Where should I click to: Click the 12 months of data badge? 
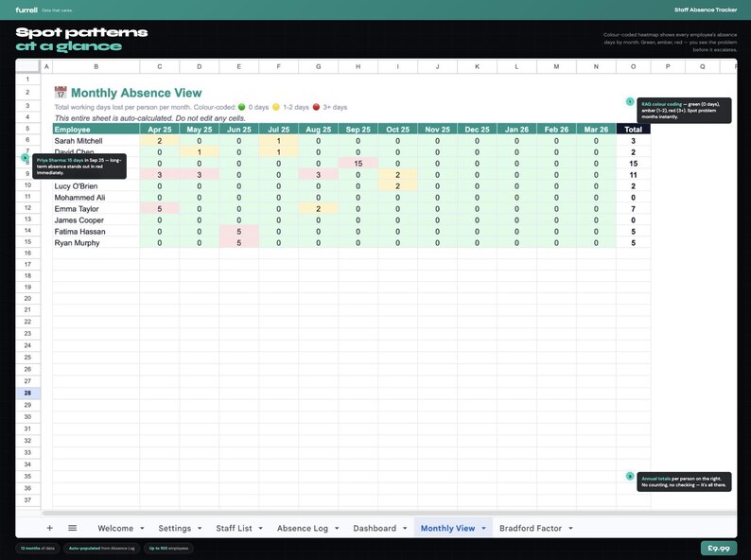click(x=37, y=548)
